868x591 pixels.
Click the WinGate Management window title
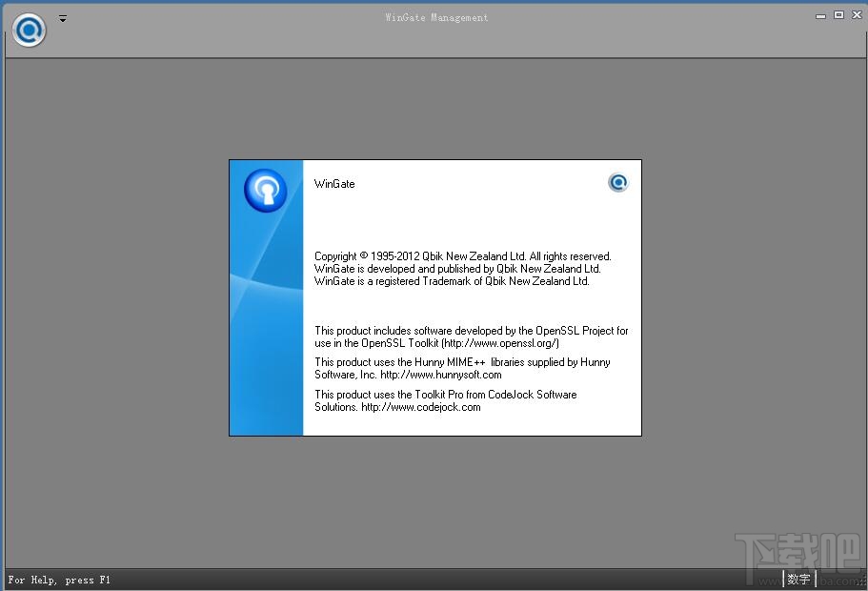[x=436, y=18]
